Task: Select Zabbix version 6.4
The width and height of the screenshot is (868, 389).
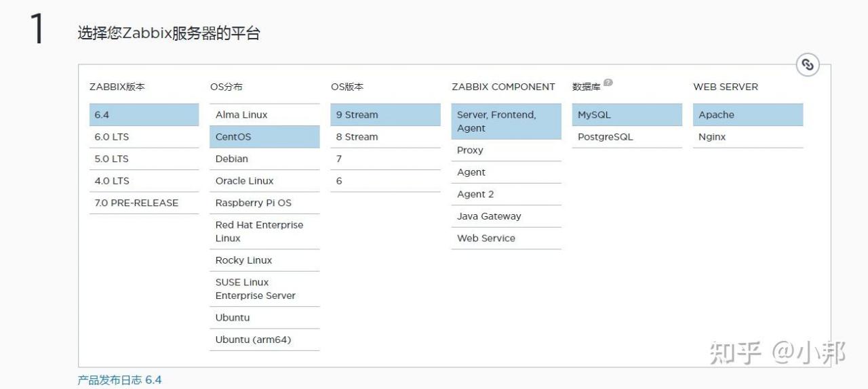Action: click(144, 115)
